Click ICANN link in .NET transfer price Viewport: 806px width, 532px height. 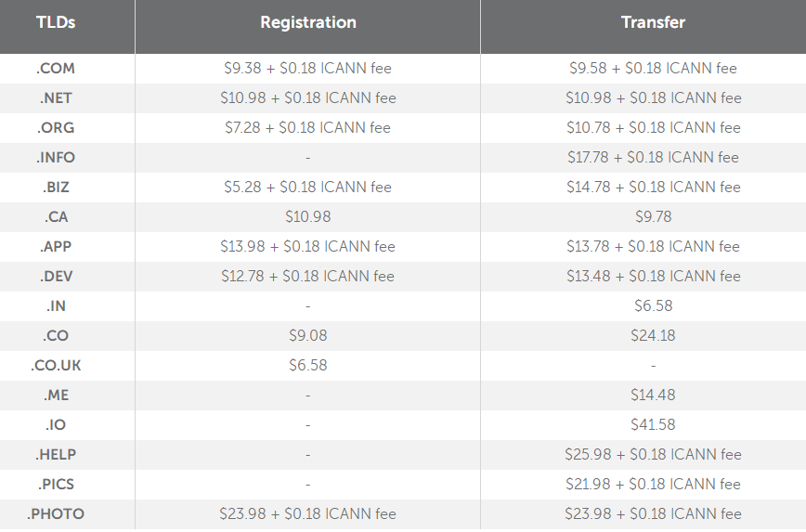click(694, 97)
